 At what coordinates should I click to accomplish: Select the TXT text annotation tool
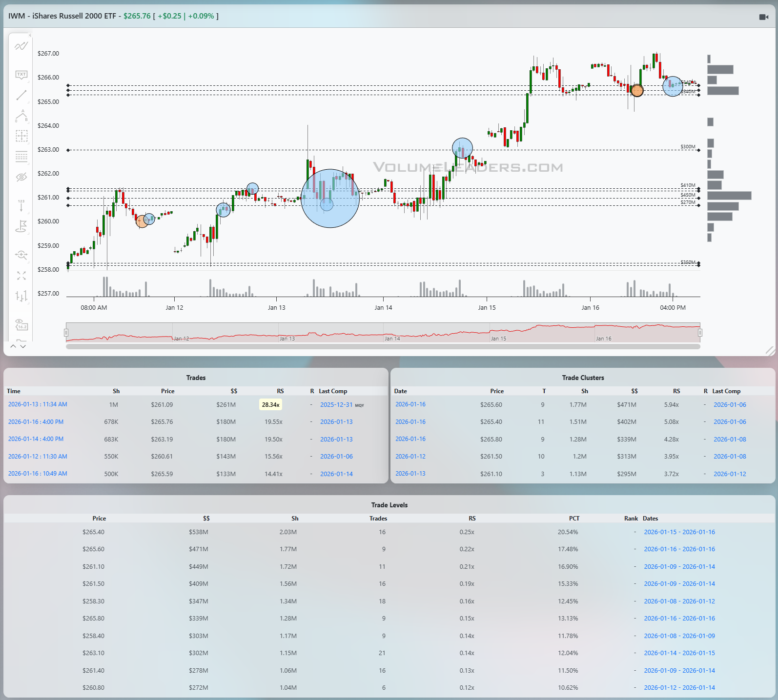[21, 75]
